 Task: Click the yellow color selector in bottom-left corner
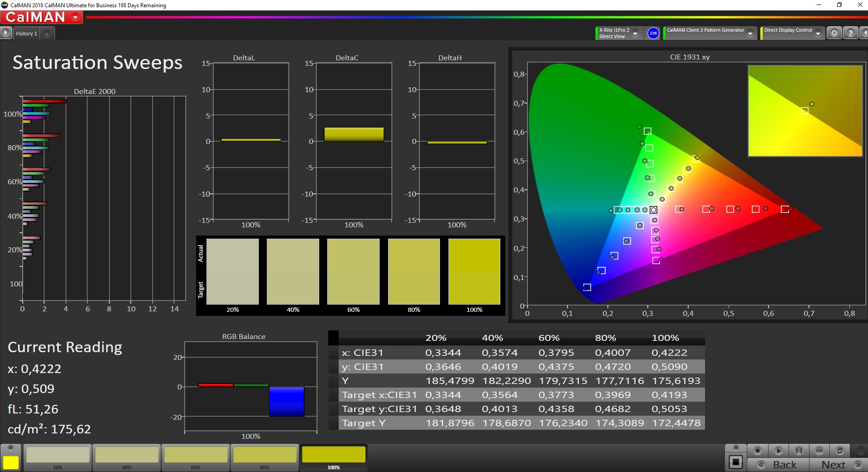(11, 462)
